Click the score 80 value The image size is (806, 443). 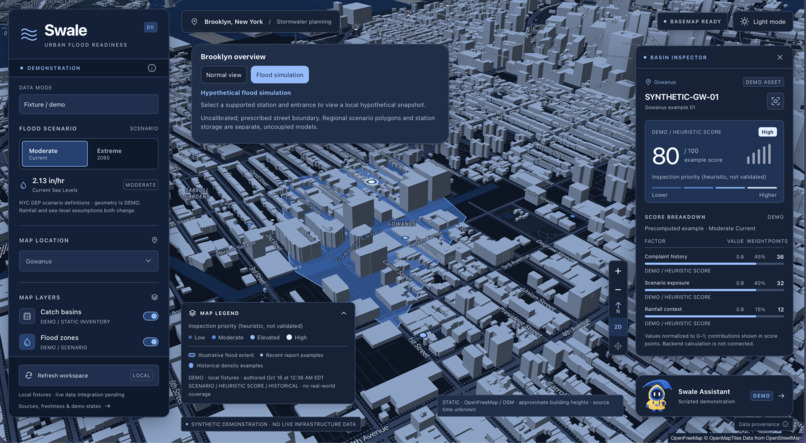tap(666, 156)
